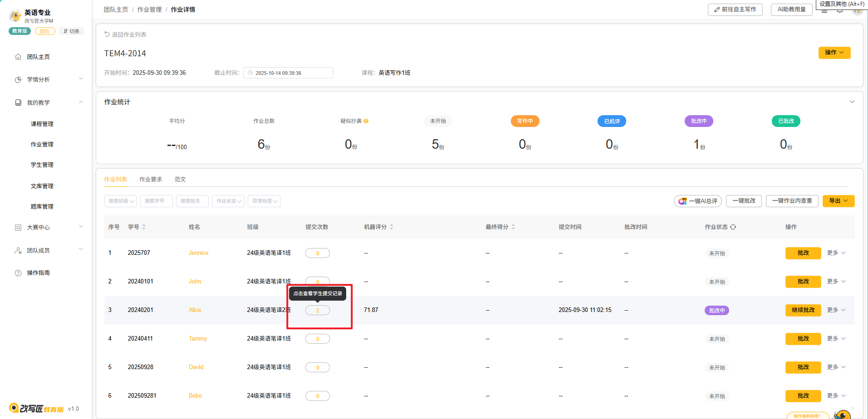Click the 学情分析 pie chart icon

18,80
